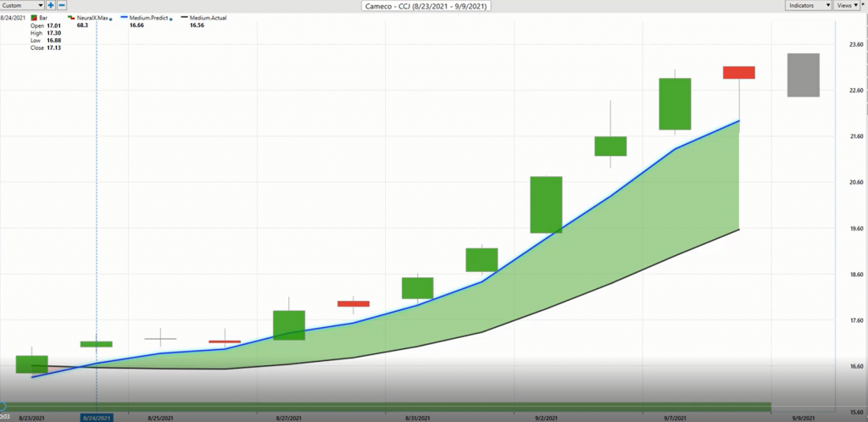Click the Close value 17.13
This screenshot has width=868, height=422.
tap(53, 48)
